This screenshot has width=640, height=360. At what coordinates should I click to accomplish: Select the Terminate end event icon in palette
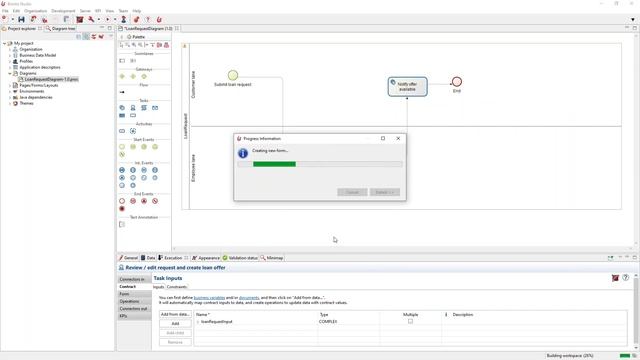click(122, 209)
